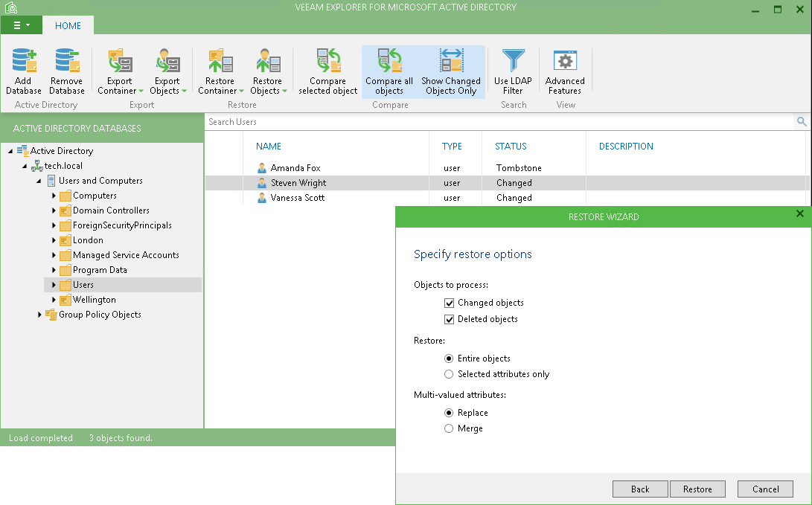This screenshot has width=812, height=505.
Task: Expand the ForeignSecurityPrincipals folder
Action: click(x=54, y=225)
